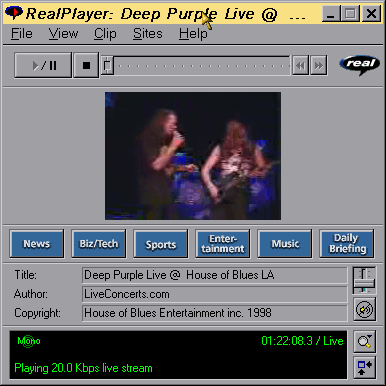This screenshot has height=386, width=386.
Task: Open the File menu
Action: [x=22, y=34]
